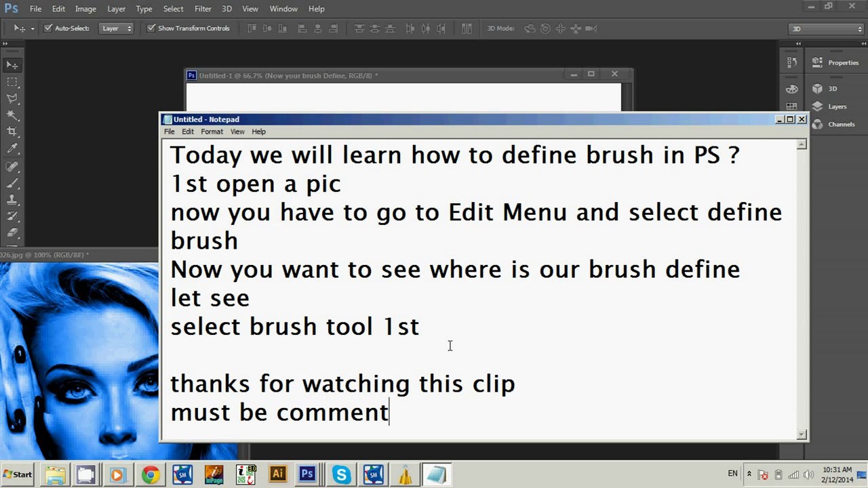The width and height of the screenshot is (868, 488).
Task: Open the Auto-Select Layer dropdown
Action: point(116,28)
